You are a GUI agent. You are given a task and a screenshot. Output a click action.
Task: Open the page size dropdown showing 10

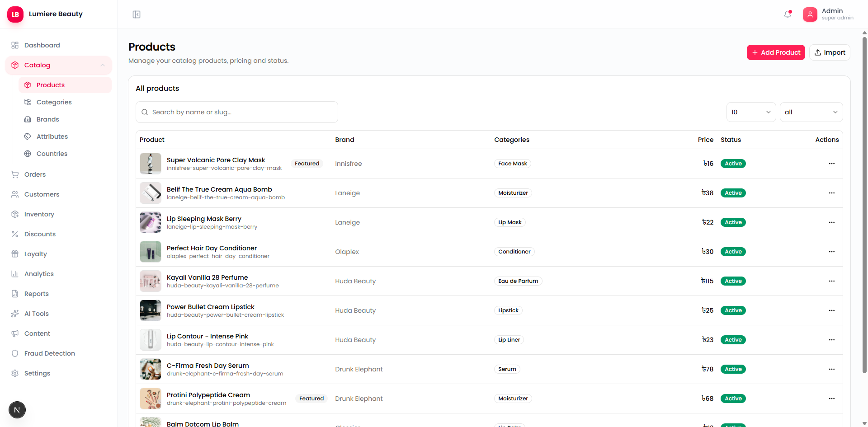click(x=751, y=112)
